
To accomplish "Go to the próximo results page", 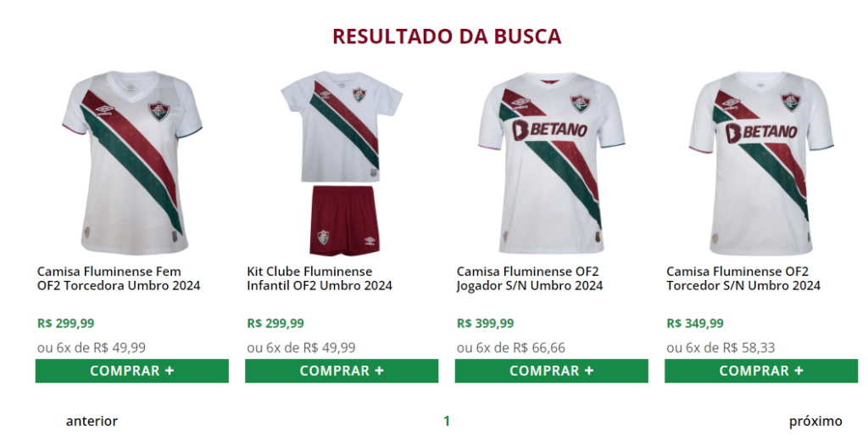I will (815, 422).
